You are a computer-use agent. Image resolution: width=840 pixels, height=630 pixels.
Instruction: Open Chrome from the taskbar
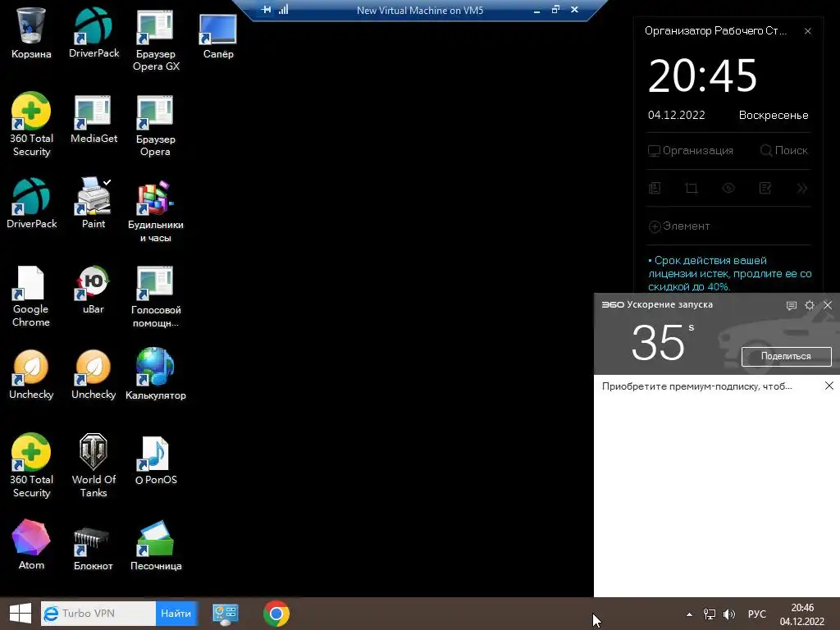(276, 614)
